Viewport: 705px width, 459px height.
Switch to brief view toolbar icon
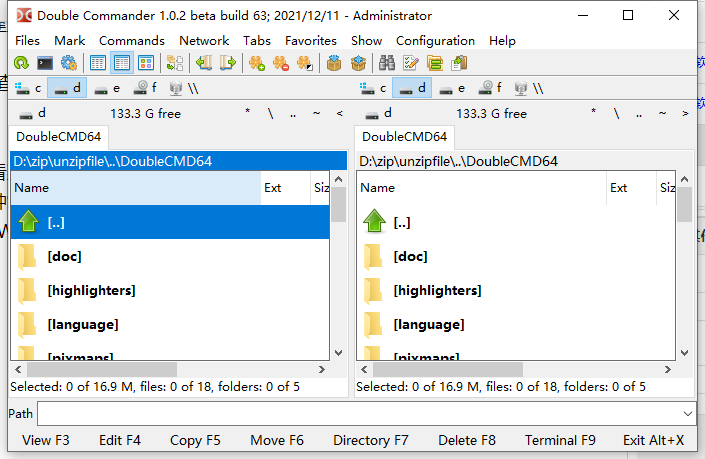(x=98, y=63)
